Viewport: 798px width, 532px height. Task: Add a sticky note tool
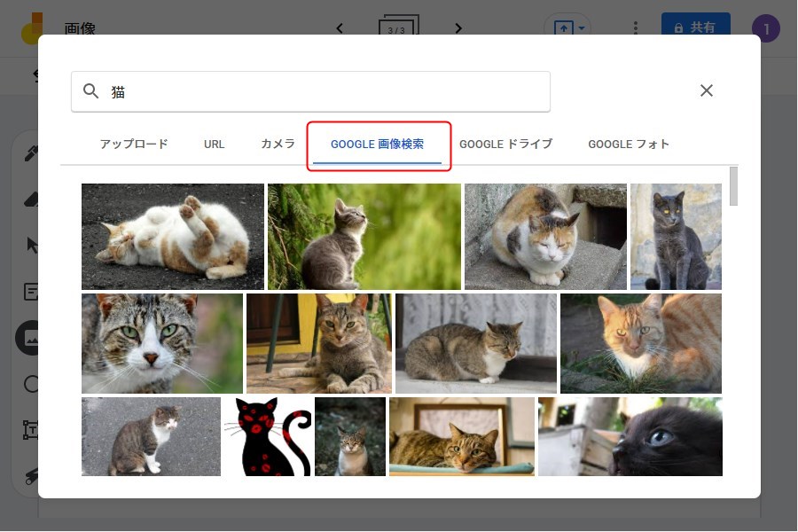(x=31, y=292)
